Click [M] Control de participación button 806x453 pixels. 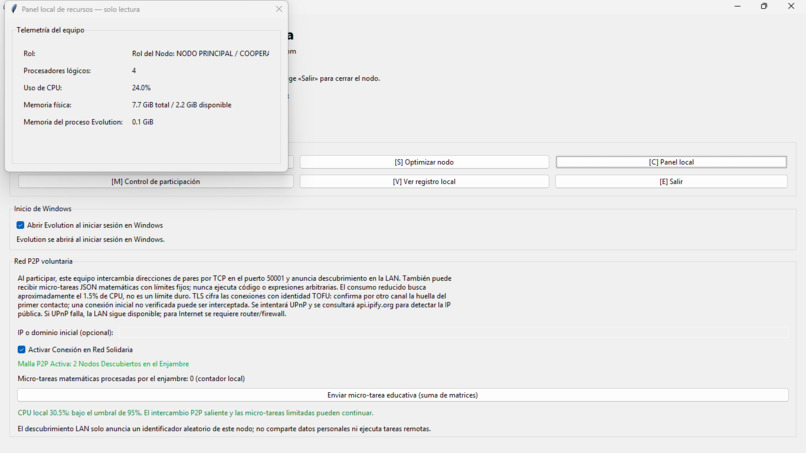156,182
